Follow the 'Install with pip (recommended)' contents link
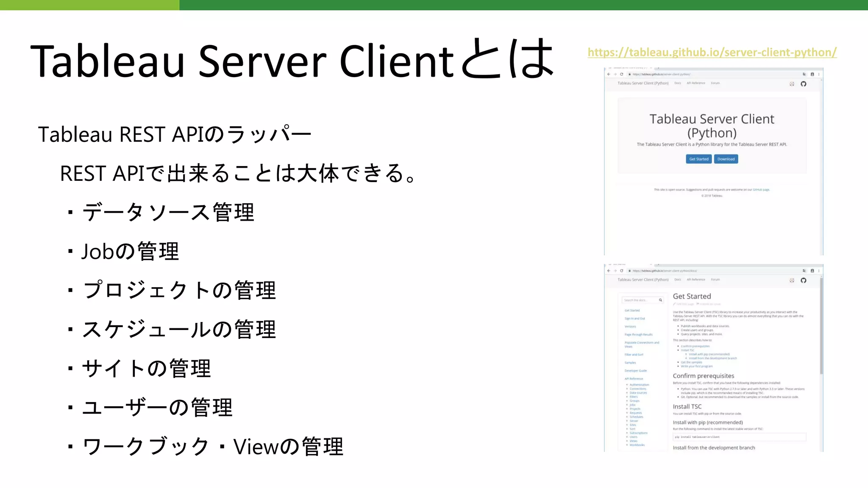868x488 pixels. (709, 354)
